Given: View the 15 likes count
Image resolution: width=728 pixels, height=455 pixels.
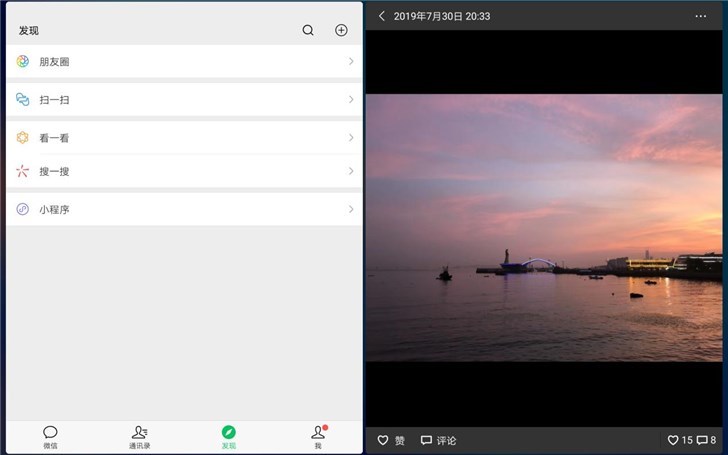Looking at the screenshot, I should tap(680, 440).
